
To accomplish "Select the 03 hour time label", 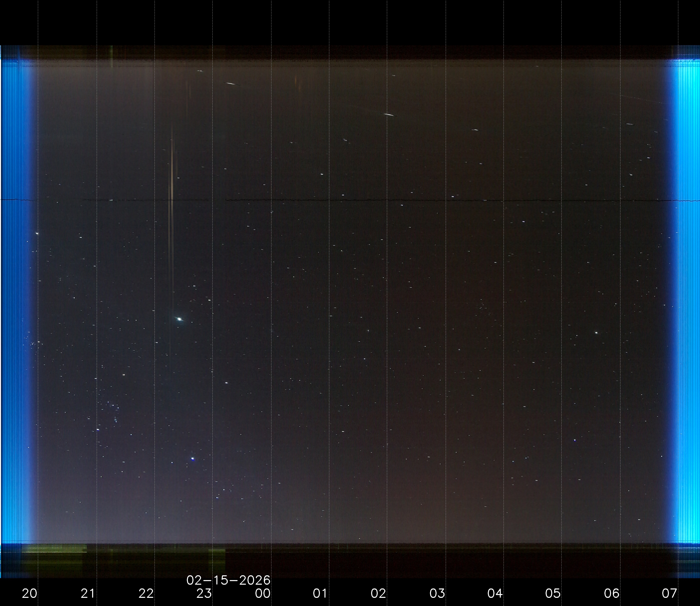I will tap(437, 593).
